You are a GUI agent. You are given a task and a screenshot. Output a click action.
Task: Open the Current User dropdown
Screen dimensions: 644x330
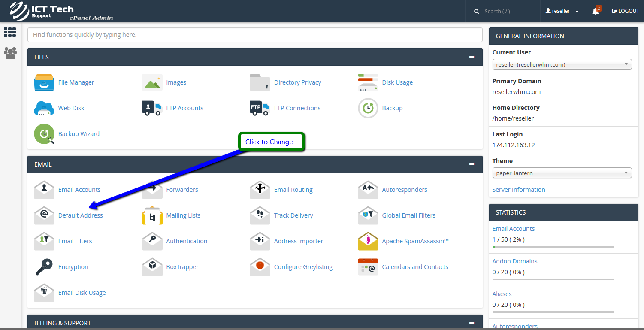coord(562,64)
